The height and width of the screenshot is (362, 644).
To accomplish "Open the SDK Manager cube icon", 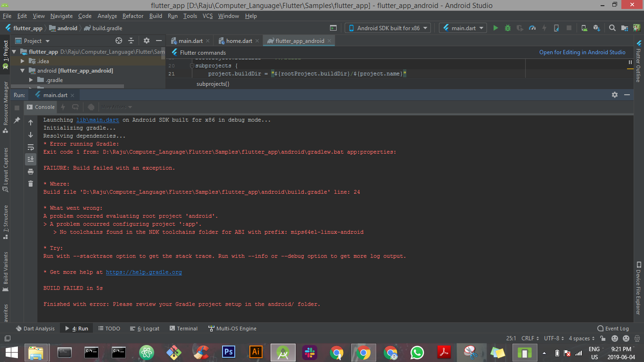I will coord(597,28).
